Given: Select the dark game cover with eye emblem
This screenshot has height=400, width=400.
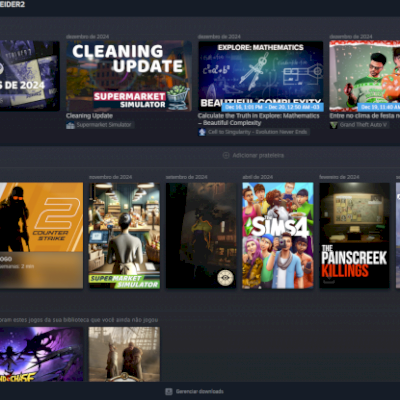Looking at the screenshot, I should [x=201, y=235].
